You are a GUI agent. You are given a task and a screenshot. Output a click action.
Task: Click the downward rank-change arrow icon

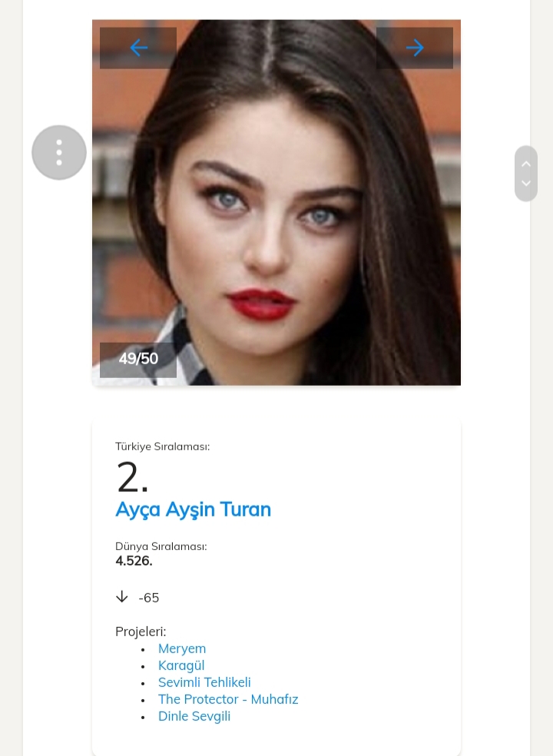coord(122,597)
